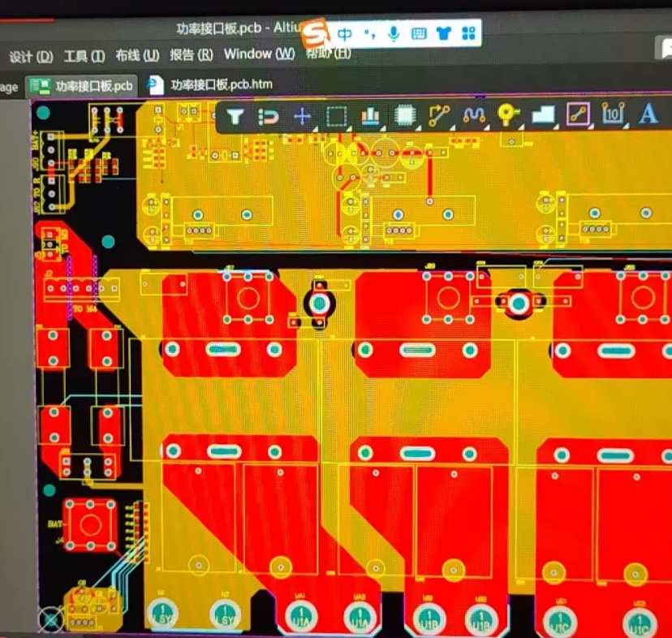Open the 报告 (R) menu
672x638 pixels.
(x=192, y=55)
